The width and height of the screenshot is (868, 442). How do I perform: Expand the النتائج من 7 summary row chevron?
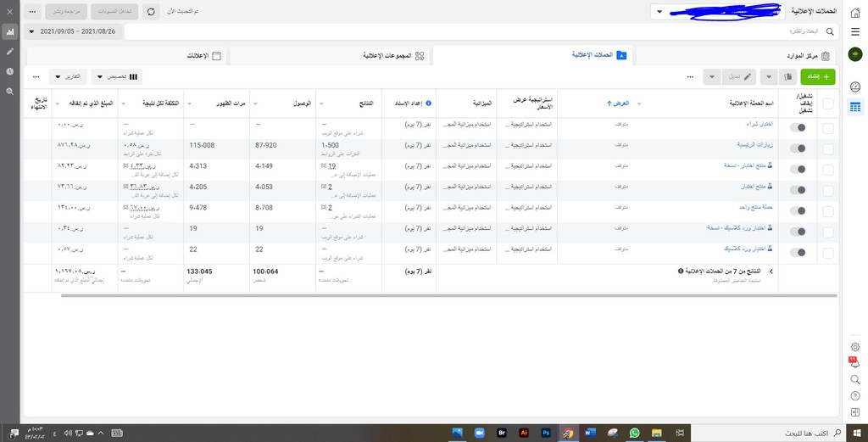pos(771,271)
